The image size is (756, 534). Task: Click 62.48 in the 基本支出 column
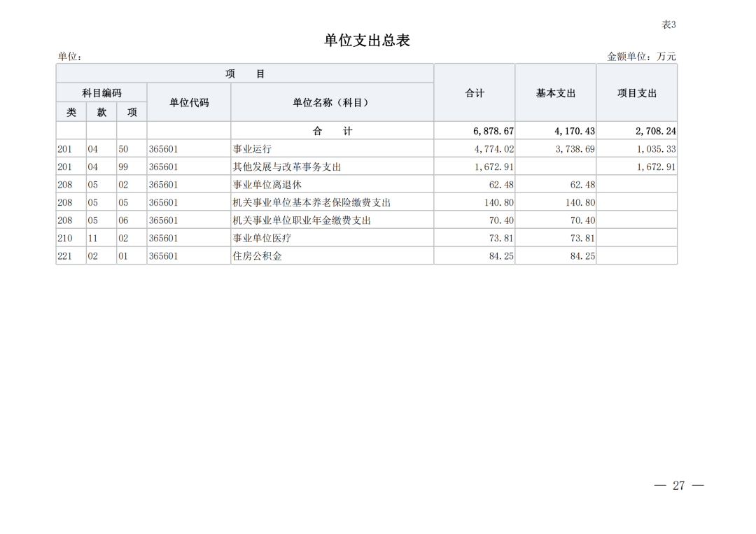click(x=583, y=185)
